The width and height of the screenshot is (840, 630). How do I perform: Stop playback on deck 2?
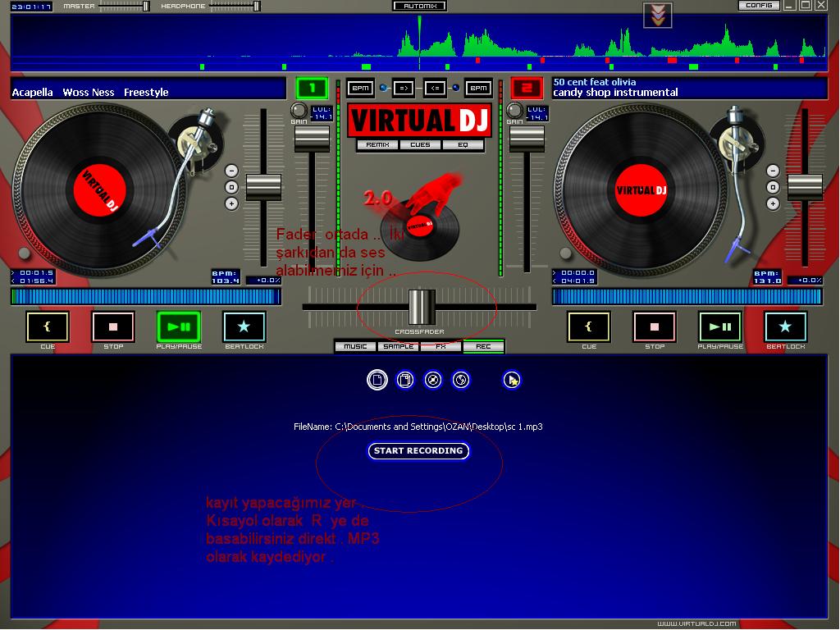(655, 326)
